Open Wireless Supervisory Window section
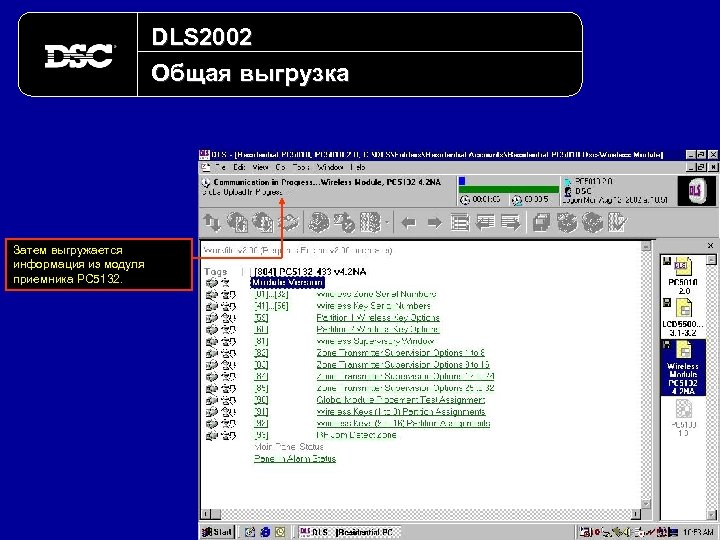Viewport: 720px width, 540px height. click(x=375, y=341)
